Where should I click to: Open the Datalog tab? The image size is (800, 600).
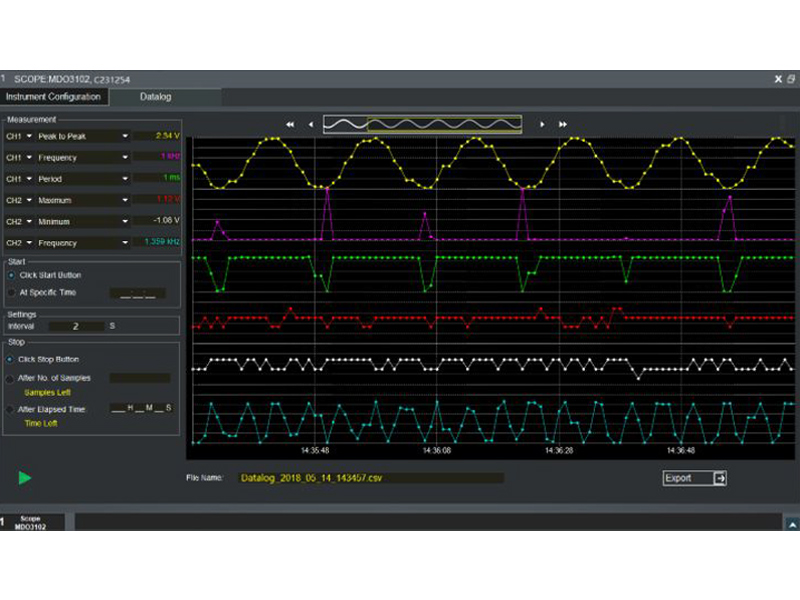155,97
